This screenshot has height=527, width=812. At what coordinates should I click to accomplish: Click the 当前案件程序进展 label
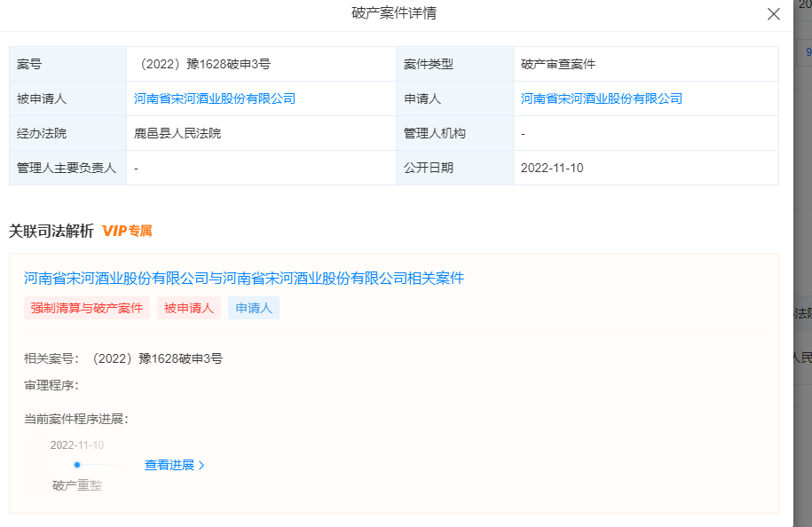click(76, 419)
